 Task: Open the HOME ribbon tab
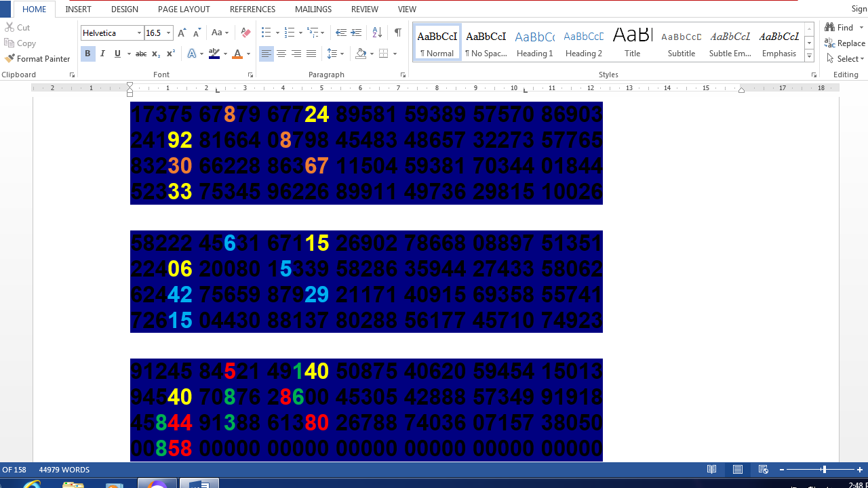(35, 9)
